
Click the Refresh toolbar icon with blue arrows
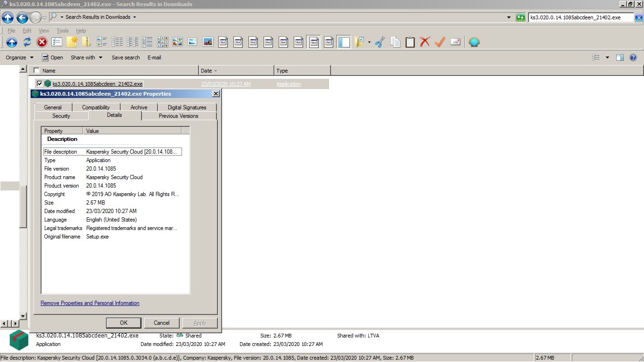(27, 42)
